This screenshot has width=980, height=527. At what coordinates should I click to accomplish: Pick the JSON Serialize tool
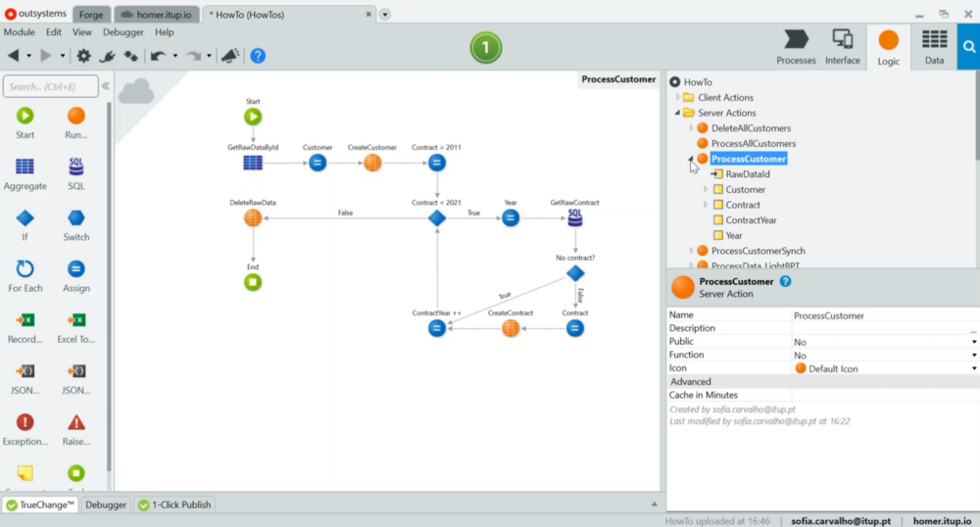coord(25,379)
